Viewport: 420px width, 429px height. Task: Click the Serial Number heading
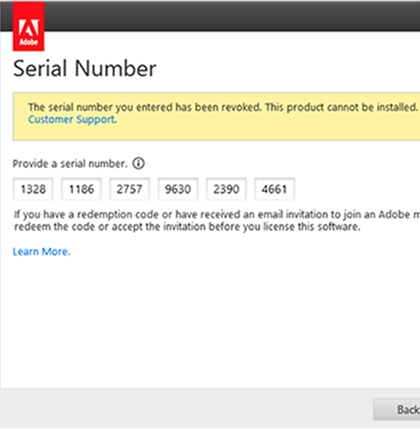pos(85,68)
